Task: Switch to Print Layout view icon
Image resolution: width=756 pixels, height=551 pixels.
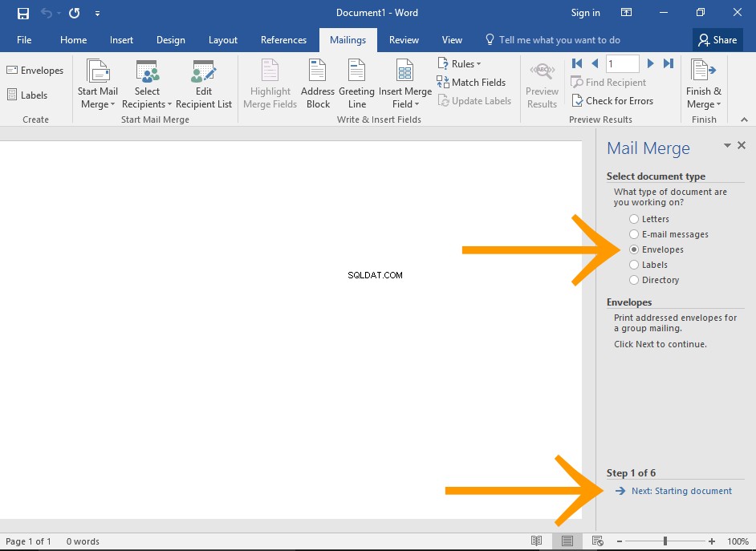Action: [x=567, y=541]
